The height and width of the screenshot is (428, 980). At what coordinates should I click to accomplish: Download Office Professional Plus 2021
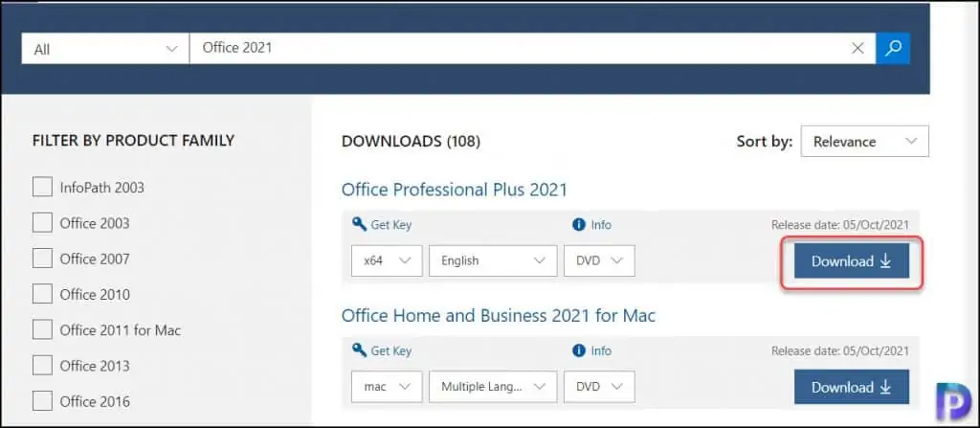click(x=851, y=261)
